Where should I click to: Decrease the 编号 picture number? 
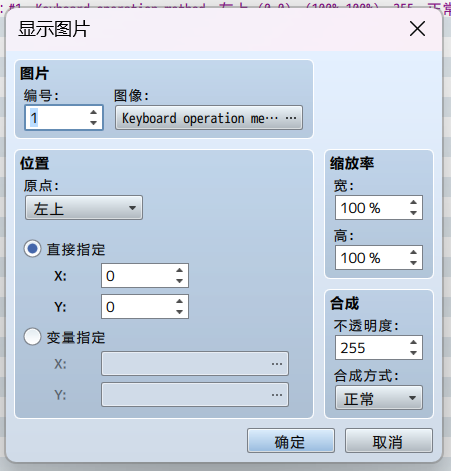[x=94, y=123]
